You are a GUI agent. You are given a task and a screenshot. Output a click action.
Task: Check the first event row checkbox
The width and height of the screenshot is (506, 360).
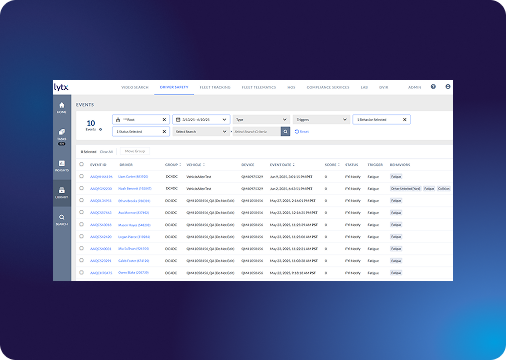[81, 176]
